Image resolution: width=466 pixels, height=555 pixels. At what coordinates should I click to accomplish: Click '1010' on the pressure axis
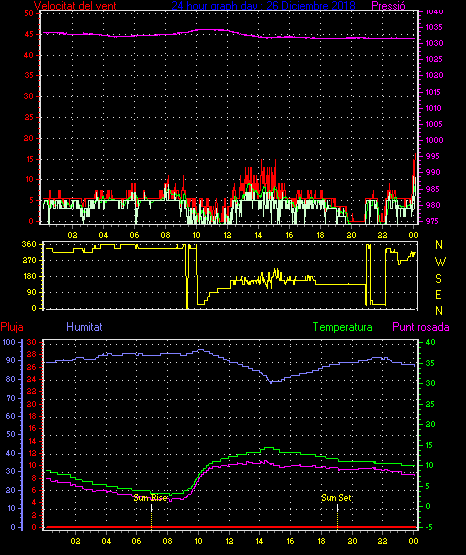coord(433,108)
